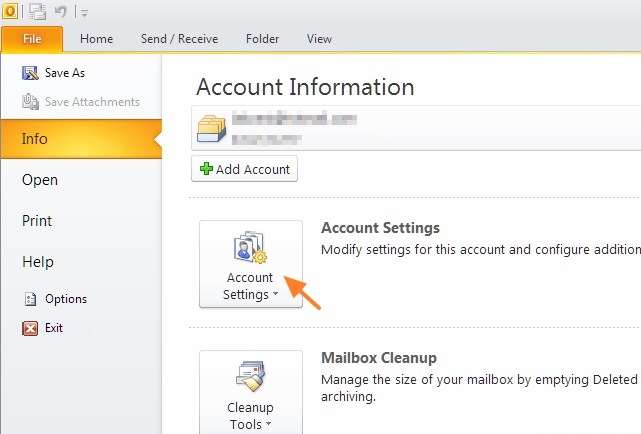Open the File tab
The width and height of the screenshot is (641, 434).
(x=32, y=39)
